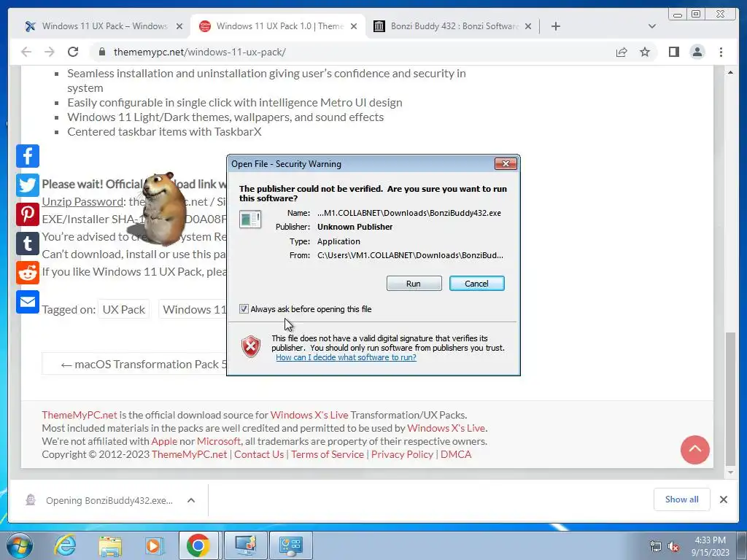Open How can I decide what software link
This screenshot has height=560, width=747.
(x=346, y=357)
